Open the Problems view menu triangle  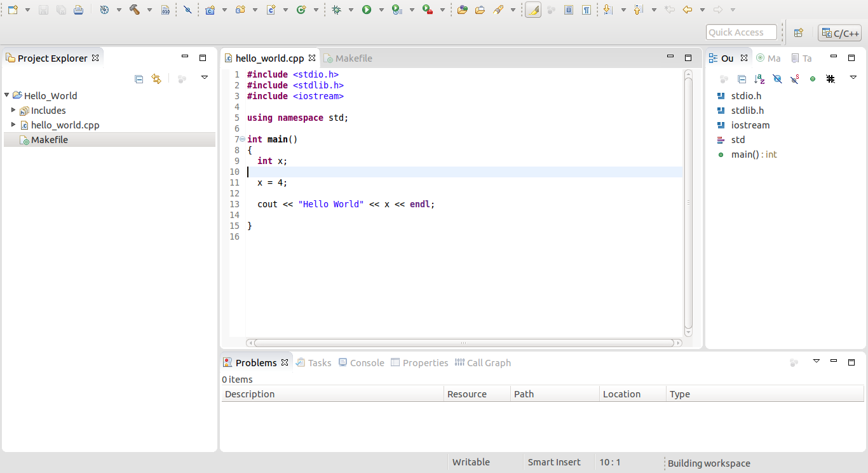tap(817, 361)
